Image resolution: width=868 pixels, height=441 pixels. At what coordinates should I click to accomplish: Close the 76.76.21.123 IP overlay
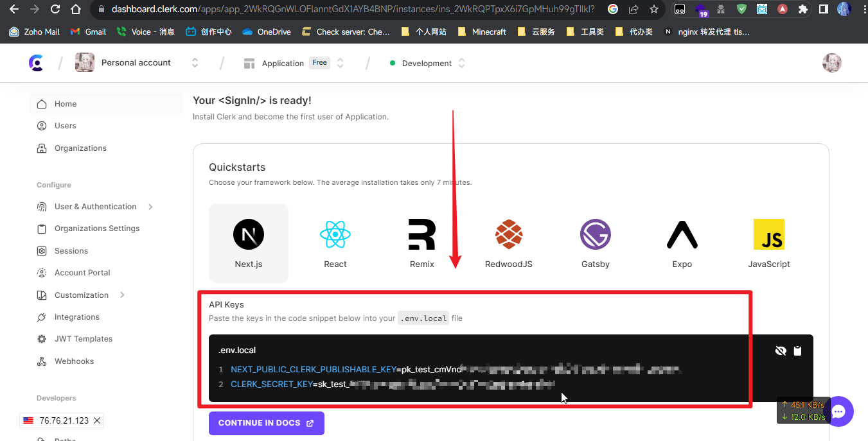click(97, 420)
